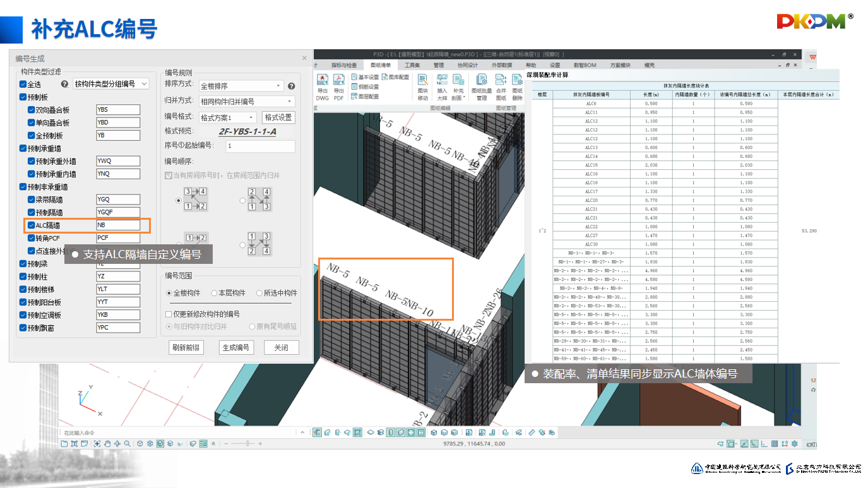Uncheck the 预制柱 checkbox
This screenshot has height=488, width=868.
23,277
